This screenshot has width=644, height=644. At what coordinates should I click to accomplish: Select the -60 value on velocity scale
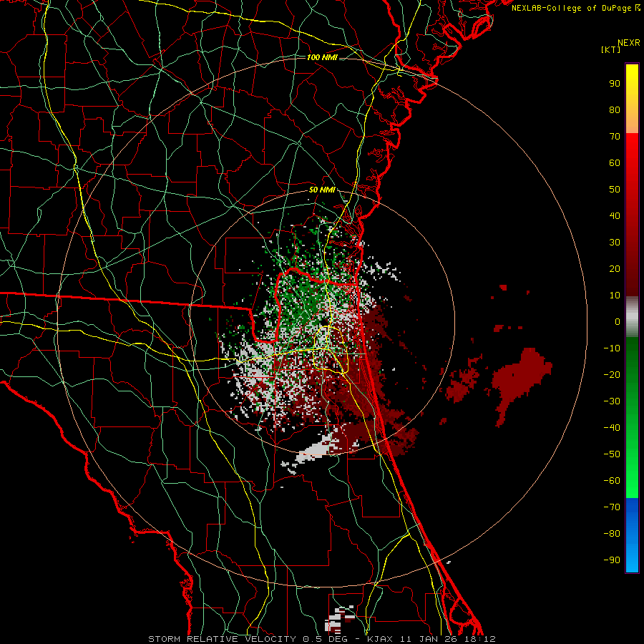tap(612, 481)
